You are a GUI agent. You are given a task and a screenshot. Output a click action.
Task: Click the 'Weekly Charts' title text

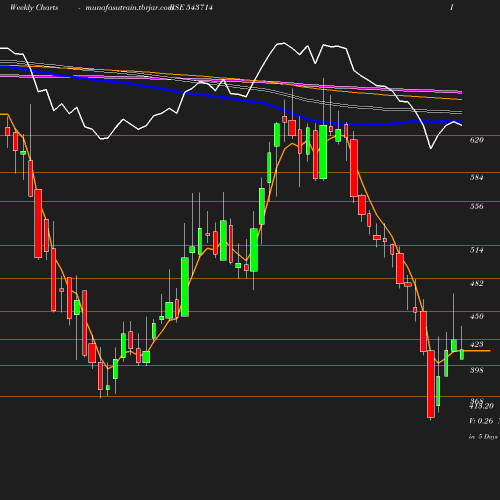(34, 8)
